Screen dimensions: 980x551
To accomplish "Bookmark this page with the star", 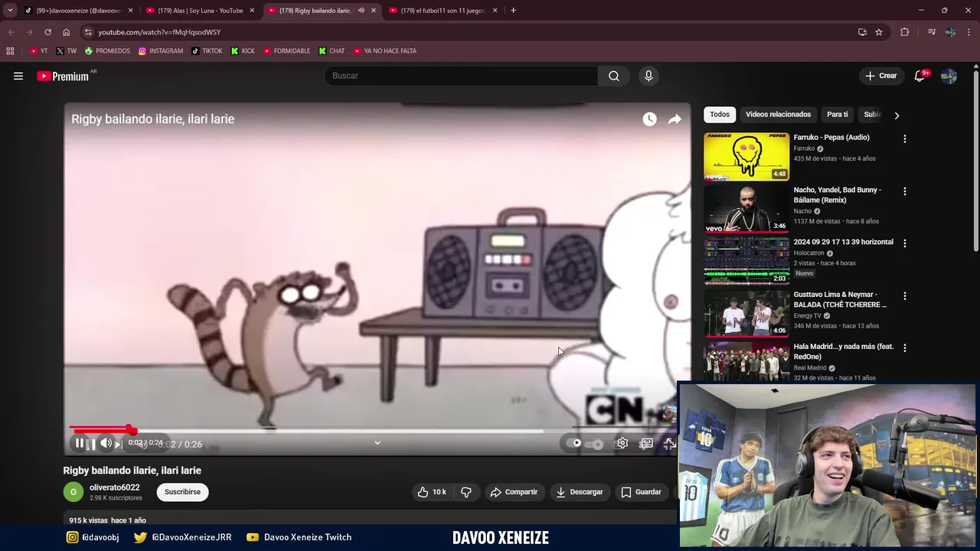I will coord(879,32).
